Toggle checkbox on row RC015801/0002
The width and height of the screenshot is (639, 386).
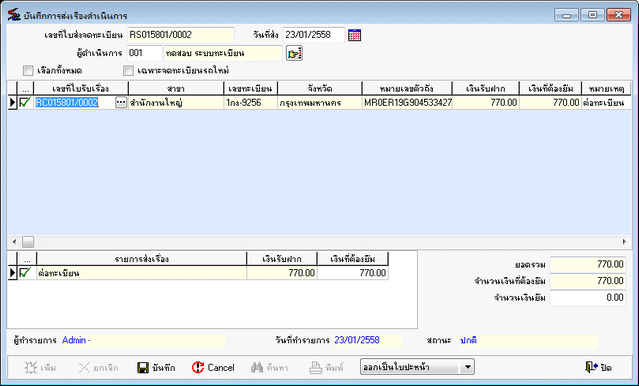click(25, 102)
